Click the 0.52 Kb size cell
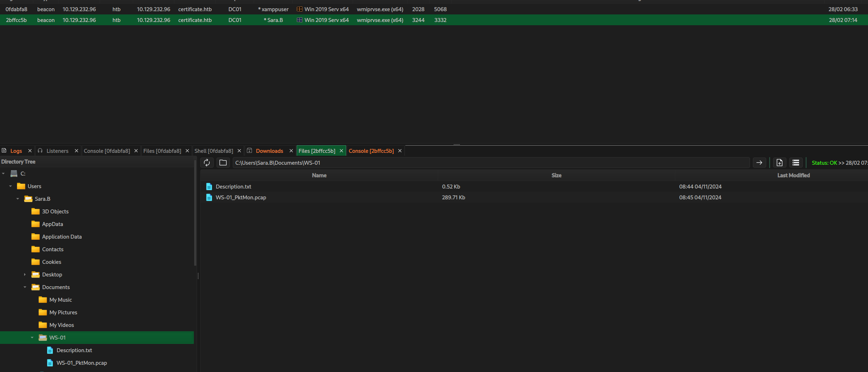Image resolution: width=868 pixels, height=372 pixels. pyautogui.click(x=451, y=186)
